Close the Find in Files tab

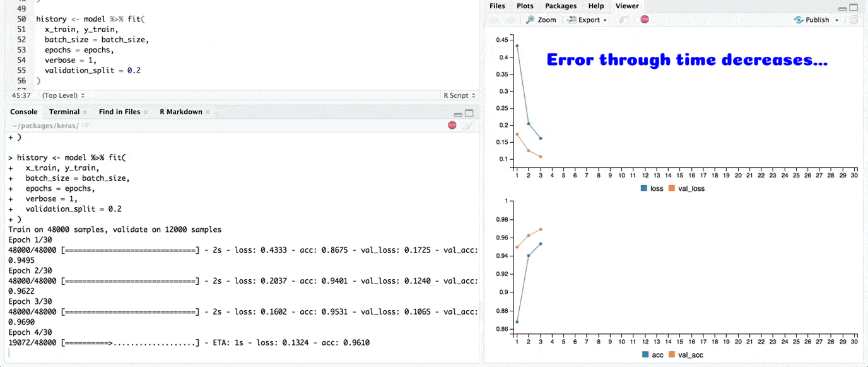tap(146, 112)
